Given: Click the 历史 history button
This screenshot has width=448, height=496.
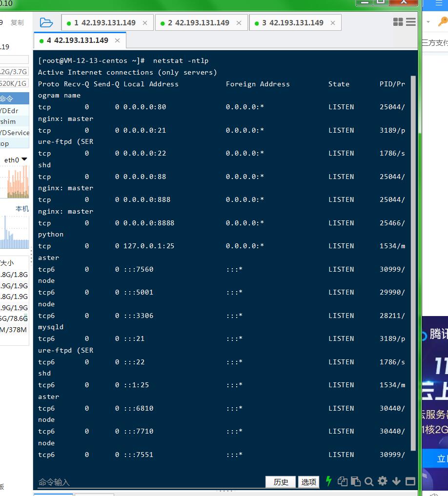Looking at the screenshot, I should [x=281, y=482].
